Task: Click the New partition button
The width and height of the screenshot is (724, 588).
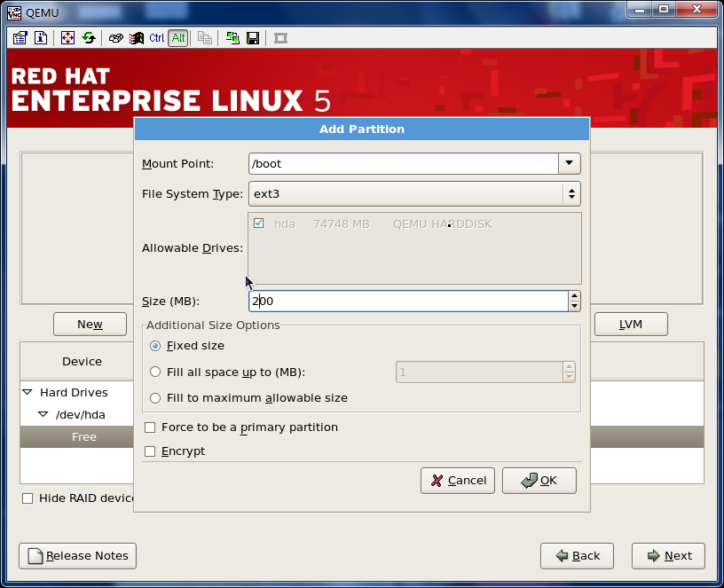Action: tap(90, 324)
